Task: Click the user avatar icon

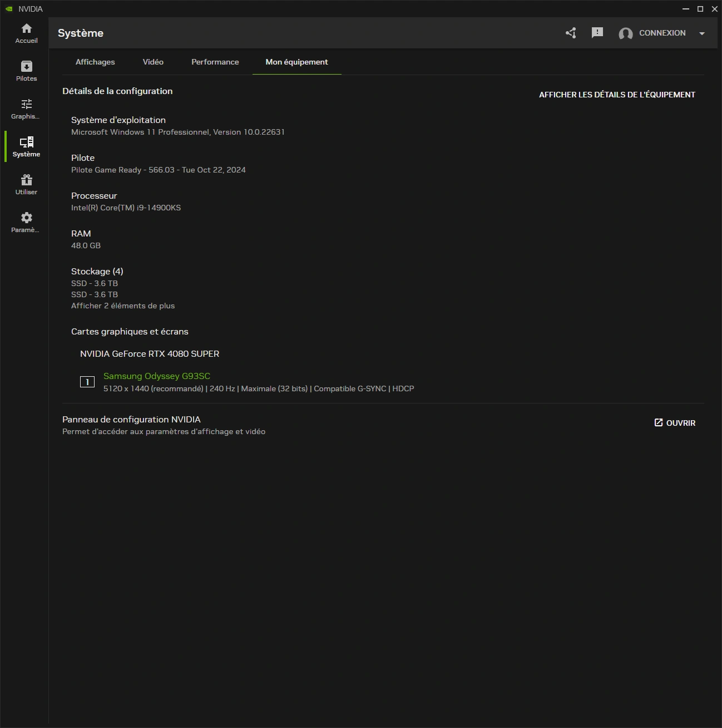Action: (626, 33)
